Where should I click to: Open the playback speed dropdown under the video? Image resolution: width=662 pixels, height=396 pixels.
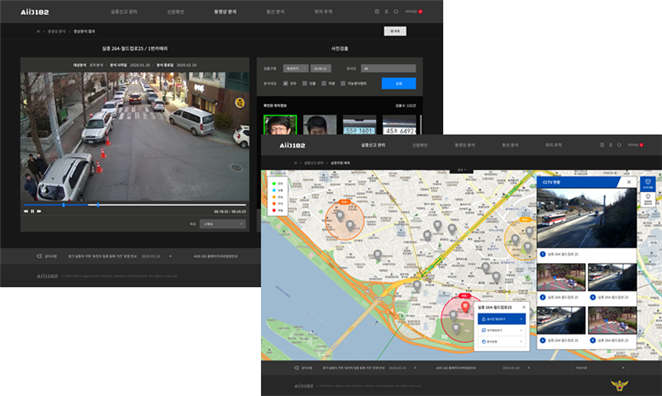(223, 224)
